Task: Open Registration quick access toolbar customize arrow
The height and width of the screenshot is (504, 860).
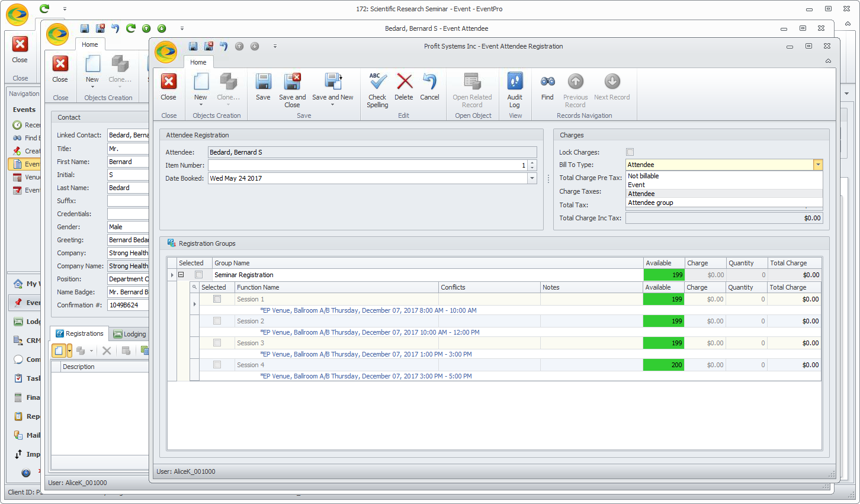Action: tap(275, 46)
